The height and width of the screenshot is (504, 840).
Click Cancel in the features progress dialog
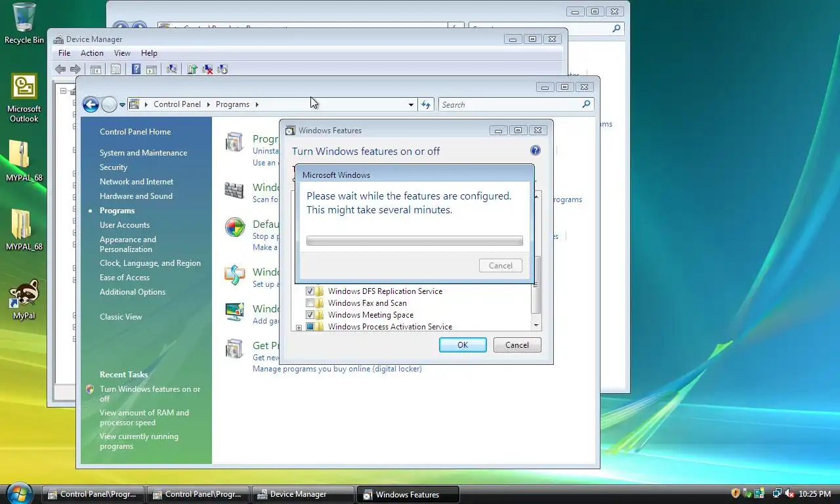(x=501, y=266)
